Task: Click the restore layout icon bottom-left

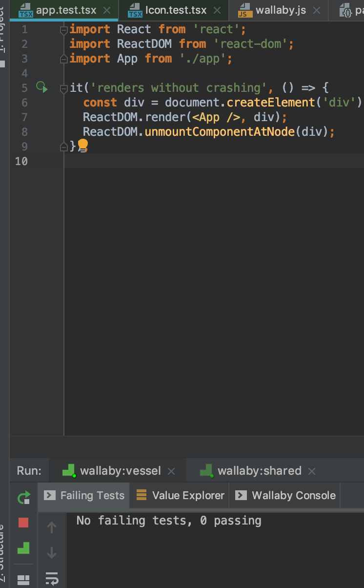Action: (x=22, y=580)
